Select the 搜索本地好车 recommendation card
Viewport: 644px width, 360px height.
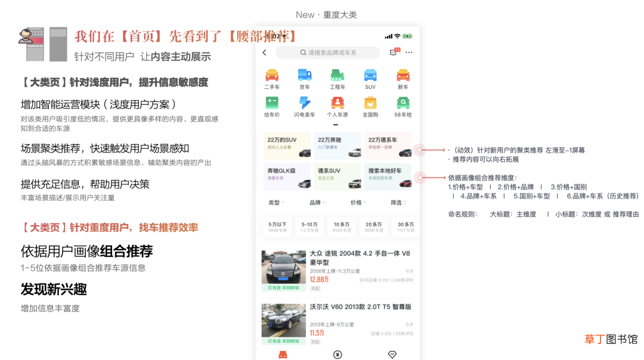388,176
